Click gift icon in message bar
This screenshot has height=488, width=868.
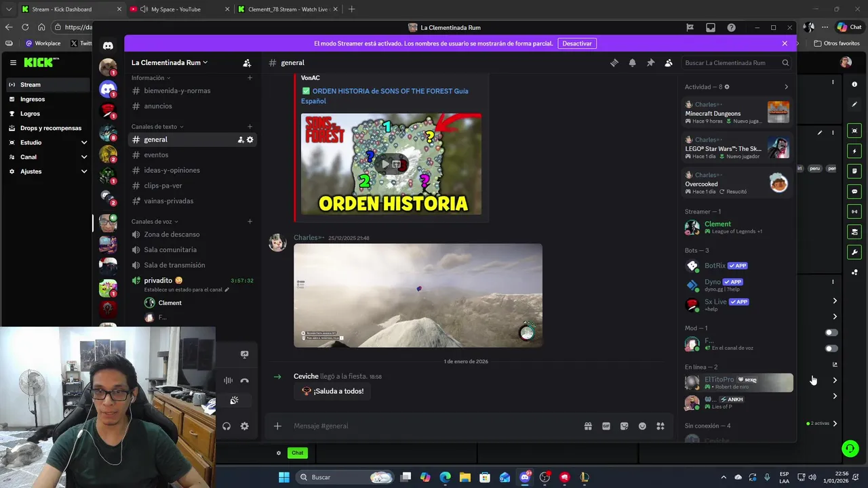pos(588,426)
